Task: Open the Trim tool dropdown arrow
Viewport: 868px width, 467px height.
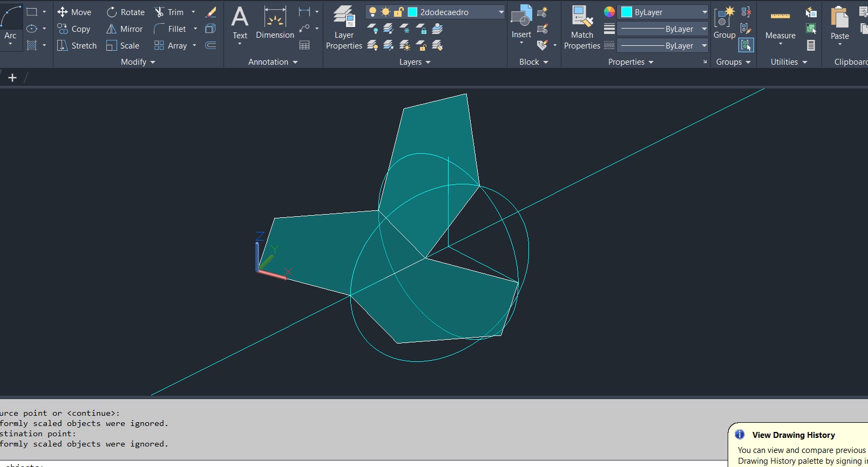Action: 193,12
